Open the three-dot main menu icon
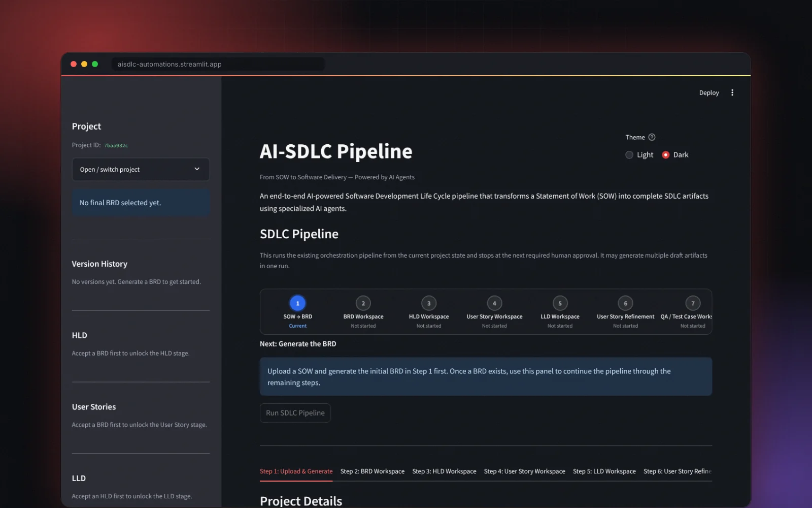This screenshot has height=508, width=812. pos(732,92)
